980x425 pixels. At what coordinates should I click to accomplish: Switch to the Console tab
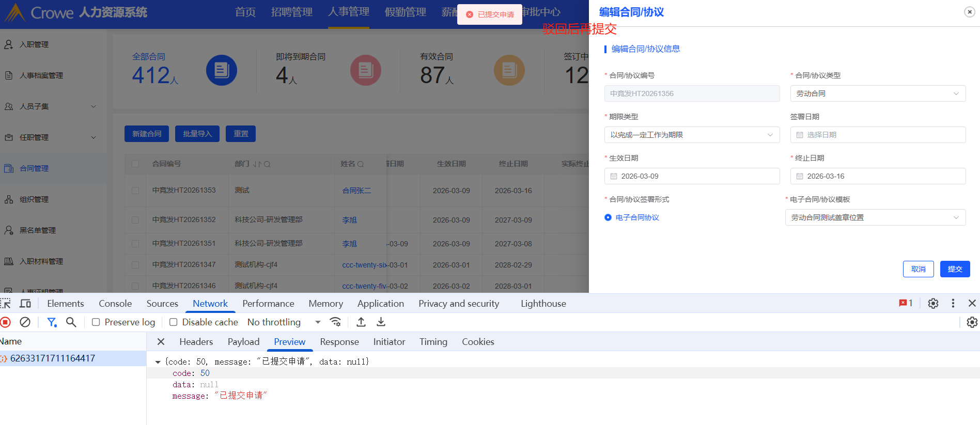(115, 304)
